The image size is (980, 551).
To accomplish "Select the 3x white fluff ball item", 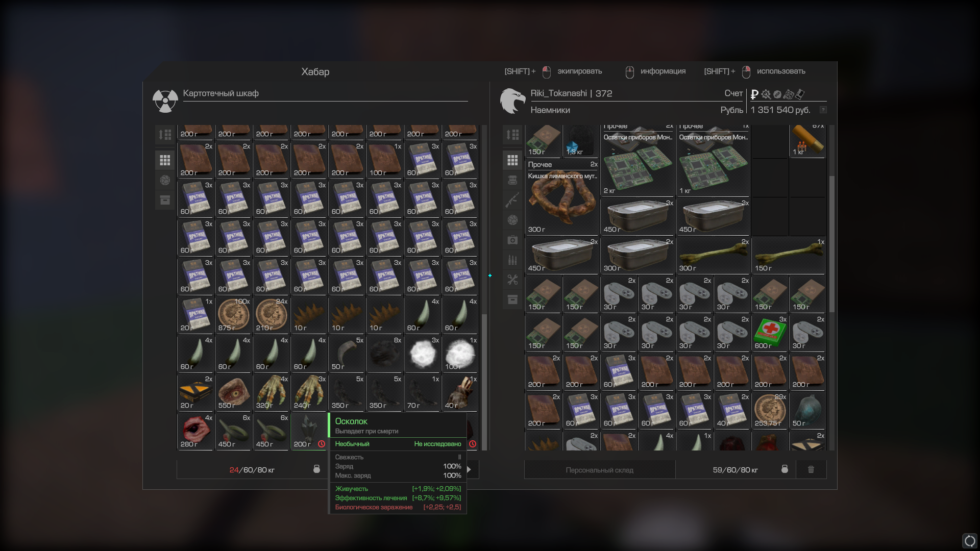I will (x=422, y=354).
